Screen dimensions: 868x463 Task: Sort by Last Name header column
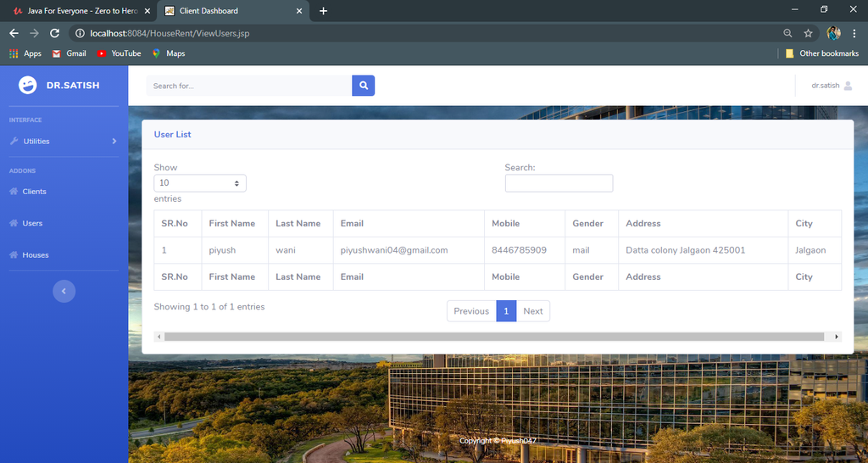coord(301,224)
